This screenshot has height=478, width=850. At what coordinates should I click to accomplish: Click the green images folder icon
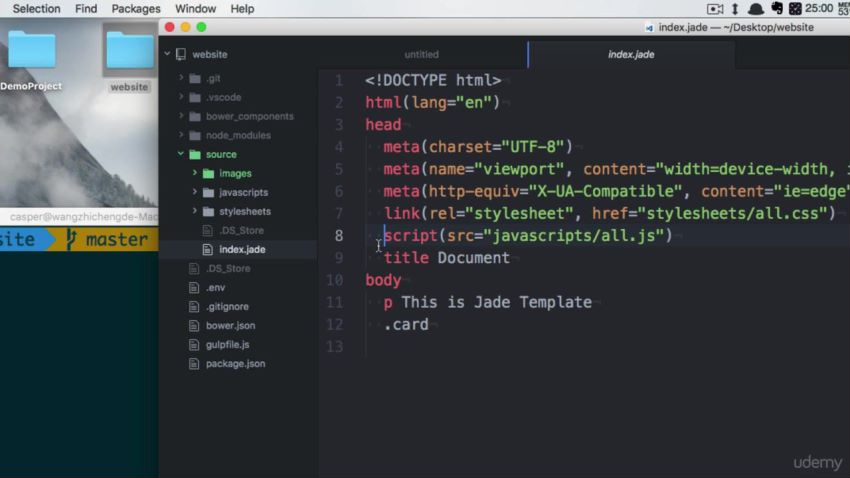[x=209, y=173]
